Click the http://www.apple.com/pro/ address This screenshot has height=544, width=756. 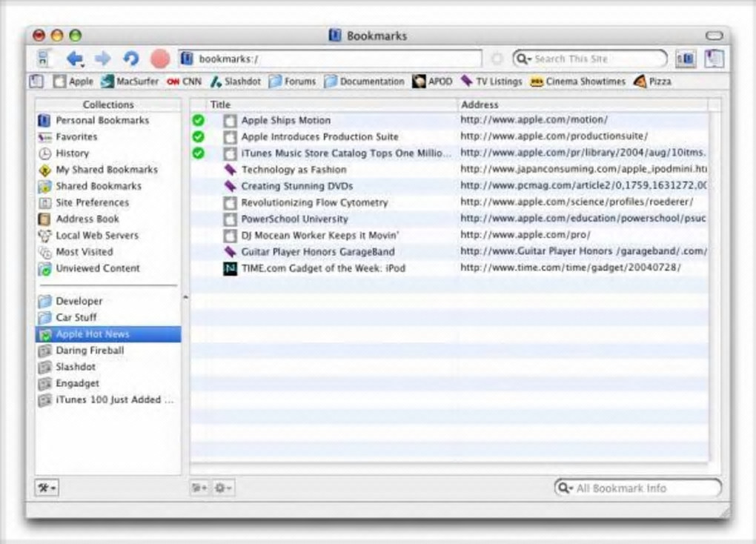point(525,235)
